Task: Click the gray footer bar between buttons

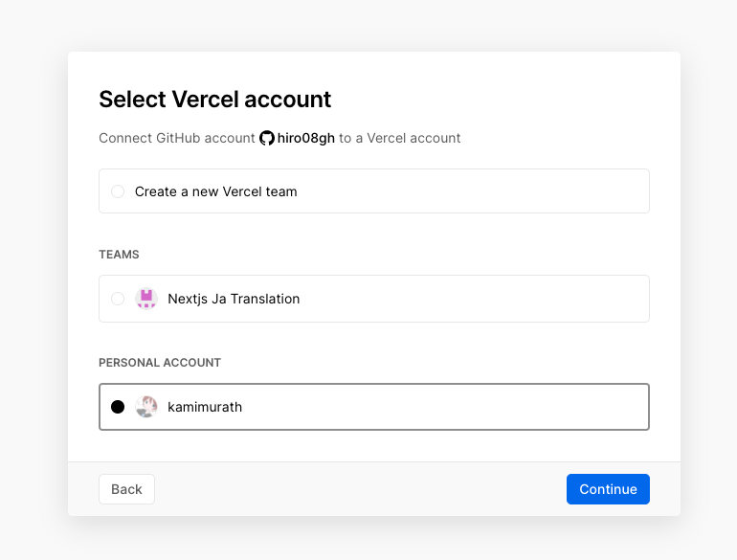Action: coord(364,489)
